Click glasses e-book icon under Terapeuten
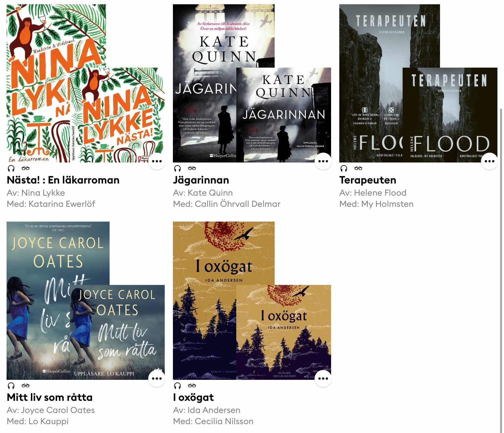504x433 pixels. (x=358, y=168)
